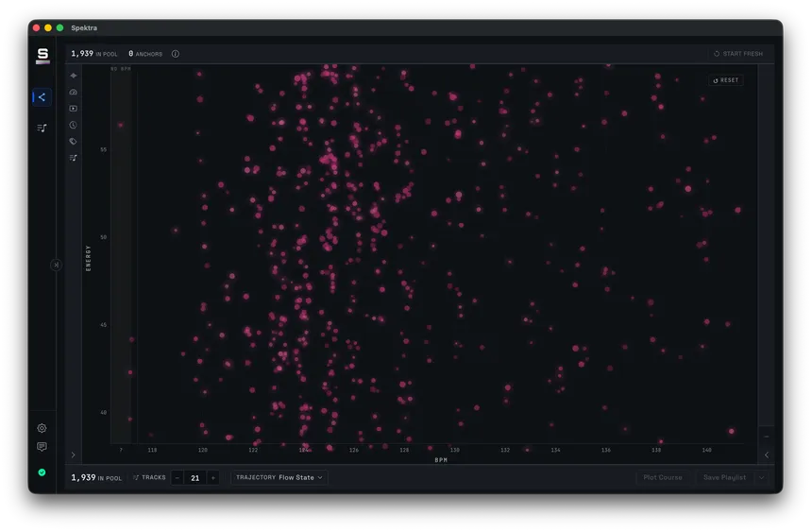812x532 pixels.
Task: Decrease track count with minus
Action: (x=178, y=477)
